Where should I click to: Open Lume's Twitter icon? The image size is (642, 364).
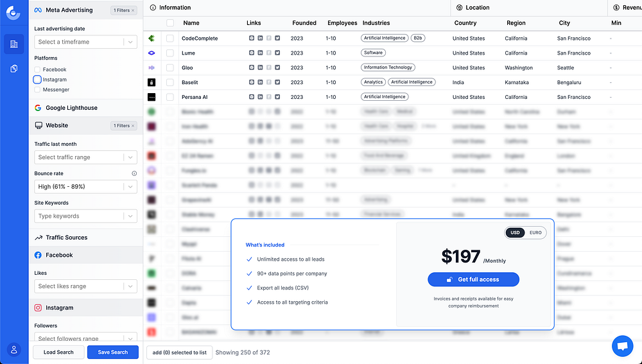pyautogui.click(x=277, y=53)
